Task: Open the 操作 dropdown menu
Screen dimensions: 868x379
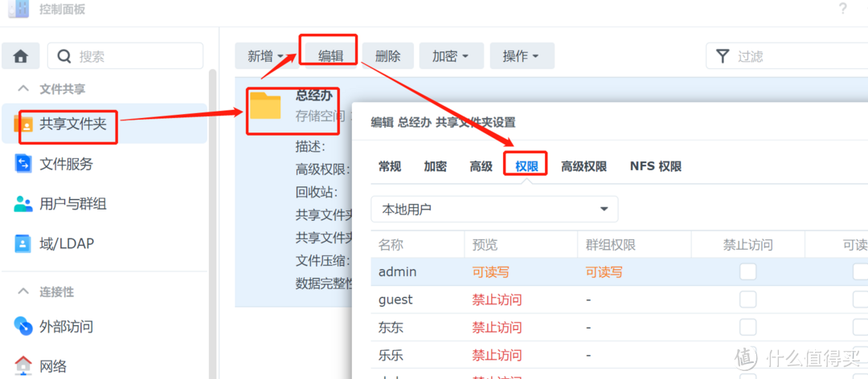Action: [522, 56]
